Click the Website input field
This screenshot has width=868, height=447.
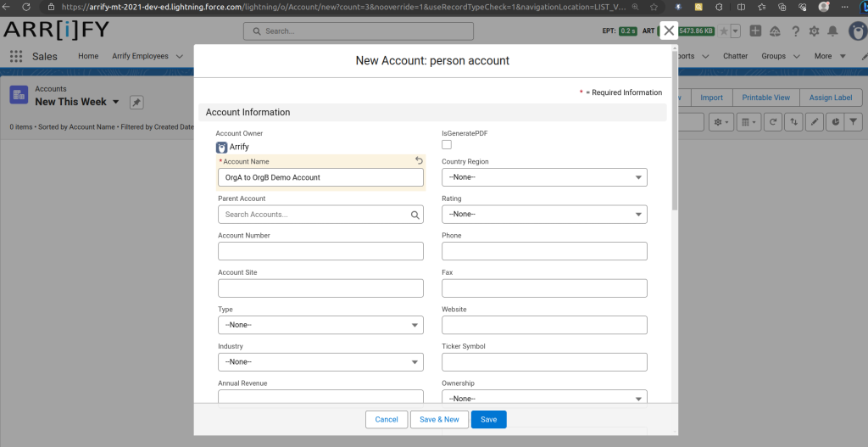(x=544, y=325)
